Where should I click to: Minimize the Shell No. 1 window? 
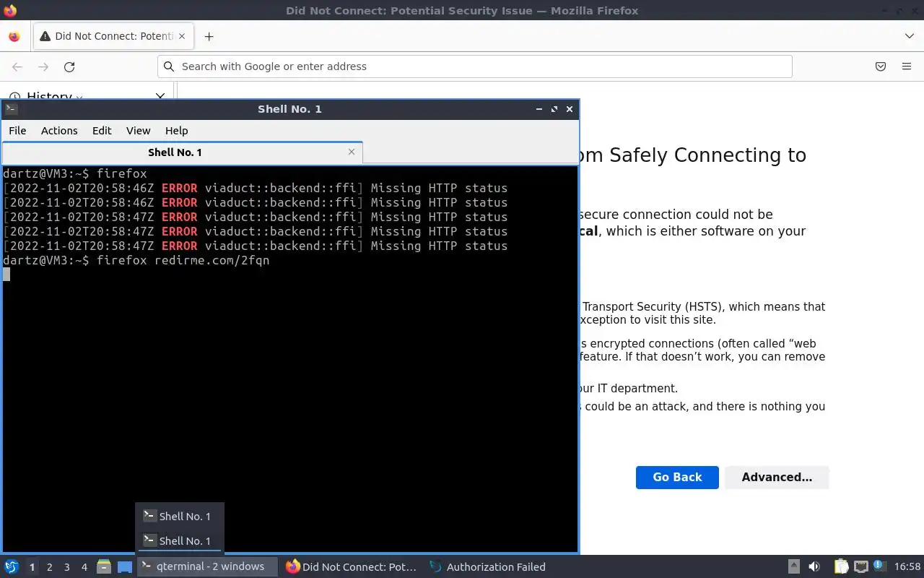(539, 109)
